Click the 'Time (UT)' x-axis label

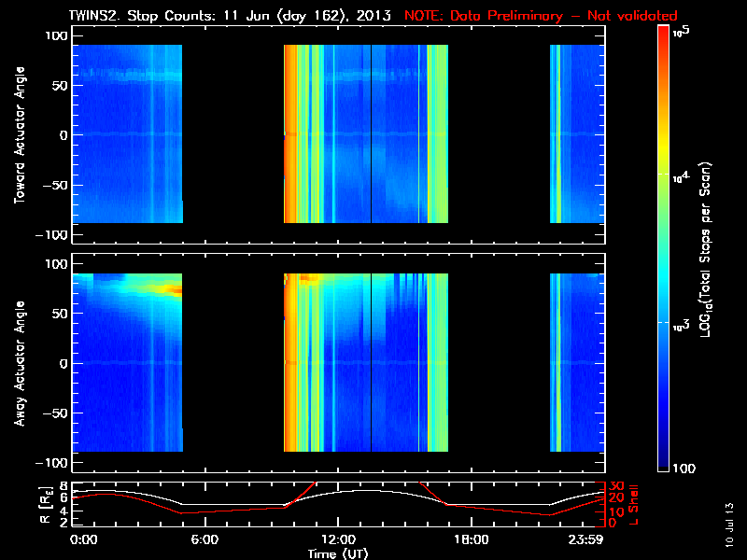(x=341, y=553)
